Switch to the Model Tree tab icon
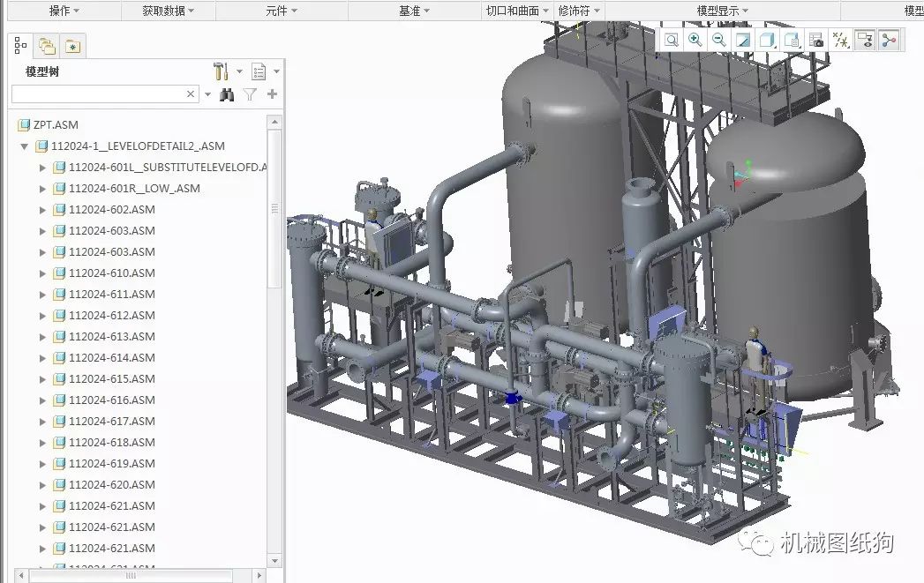This screenshot has width=924, height=583. [20, 45]
